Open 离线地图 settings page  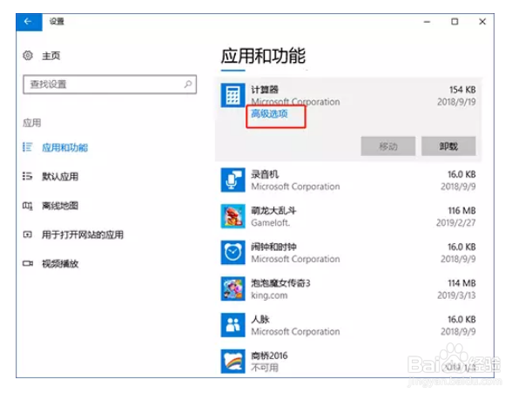click(60, 206)
